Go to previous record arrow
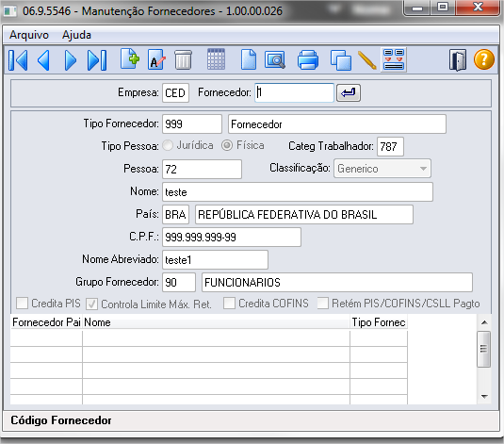This screenshot has height=444, width=504. (43, 60)
